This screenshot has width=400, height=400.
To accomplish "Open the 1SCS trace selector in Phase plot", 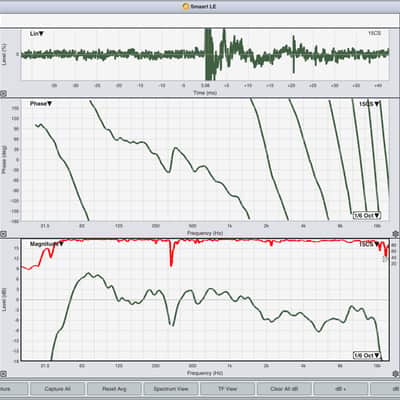I will pyautogui.click(x=369, y=104).
